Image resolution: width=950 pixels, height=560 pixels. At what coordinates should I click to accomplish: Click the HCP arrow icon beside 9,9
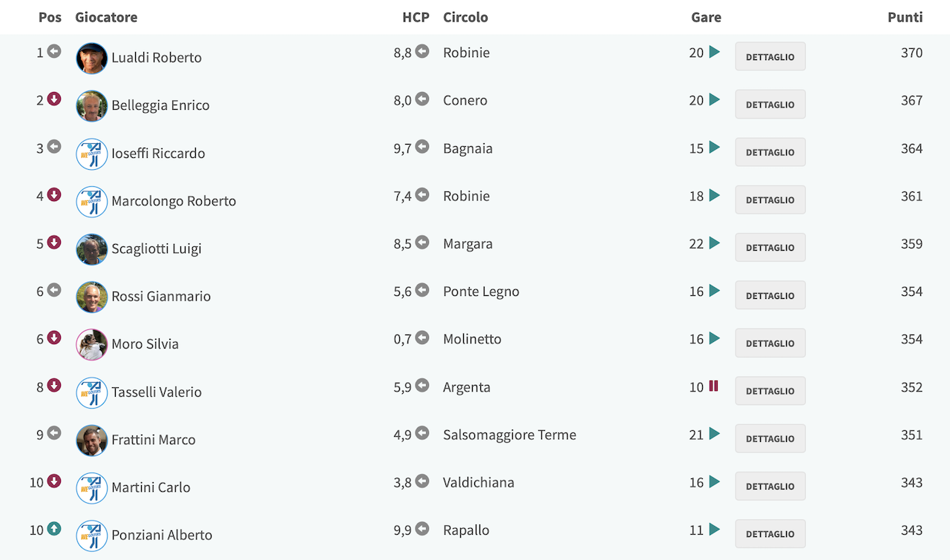[422, 529]
